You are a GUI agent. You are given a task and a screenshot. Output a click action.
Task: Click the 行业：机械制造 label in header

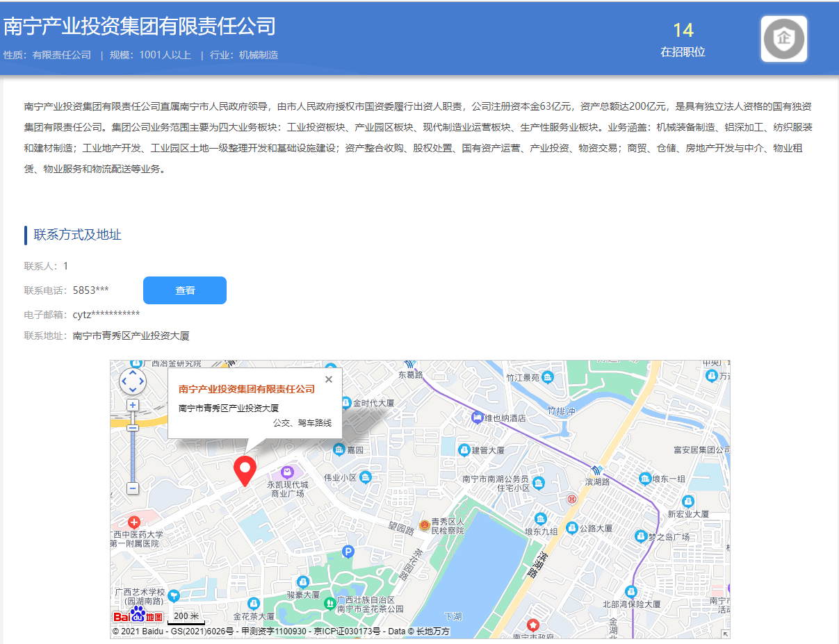245,55
